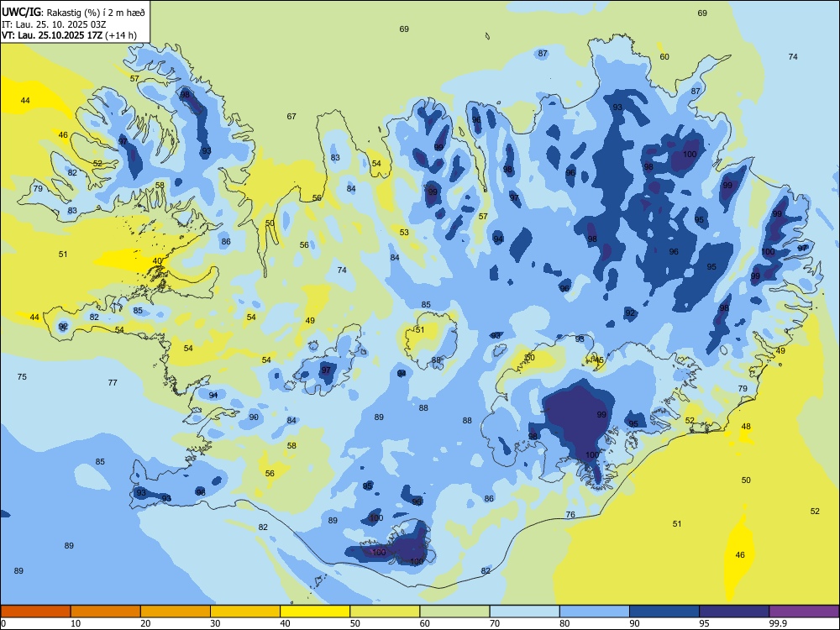Click the '(+14 h)' forecast offset text
Screen dimensions: 840x630
(x=121, y=35)
